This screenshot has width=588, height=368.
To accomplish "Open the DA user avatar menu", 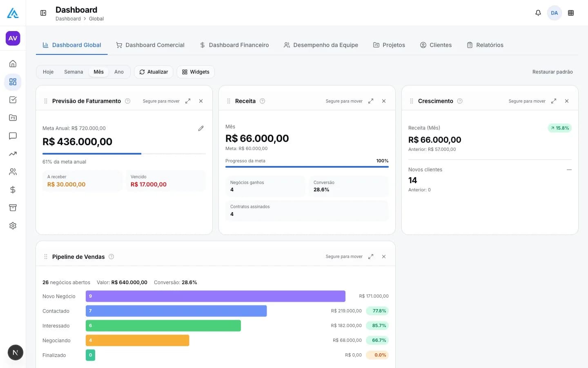I will pyautogui.click(x=555, y=13).
